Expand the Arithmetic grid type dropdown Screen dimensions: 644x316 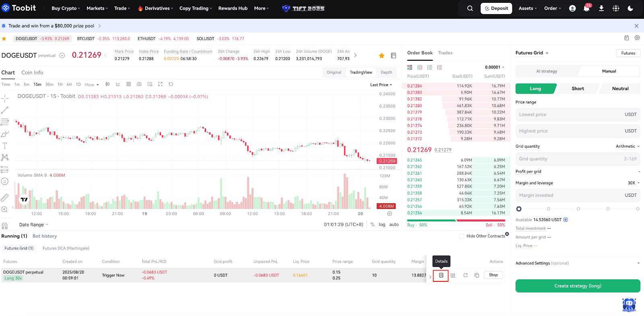pos(627,147)
